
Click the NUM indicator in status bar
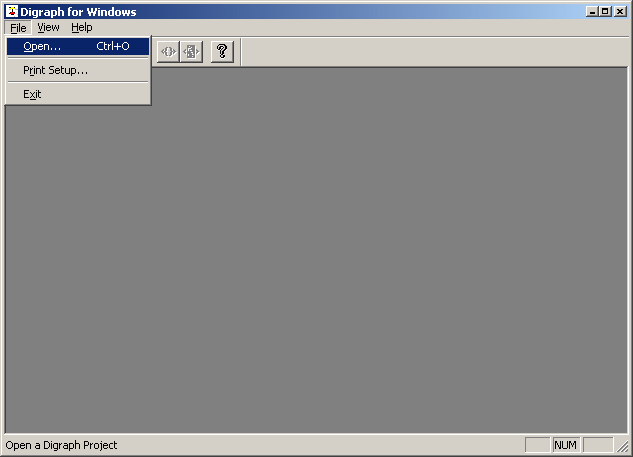(566, 445)
